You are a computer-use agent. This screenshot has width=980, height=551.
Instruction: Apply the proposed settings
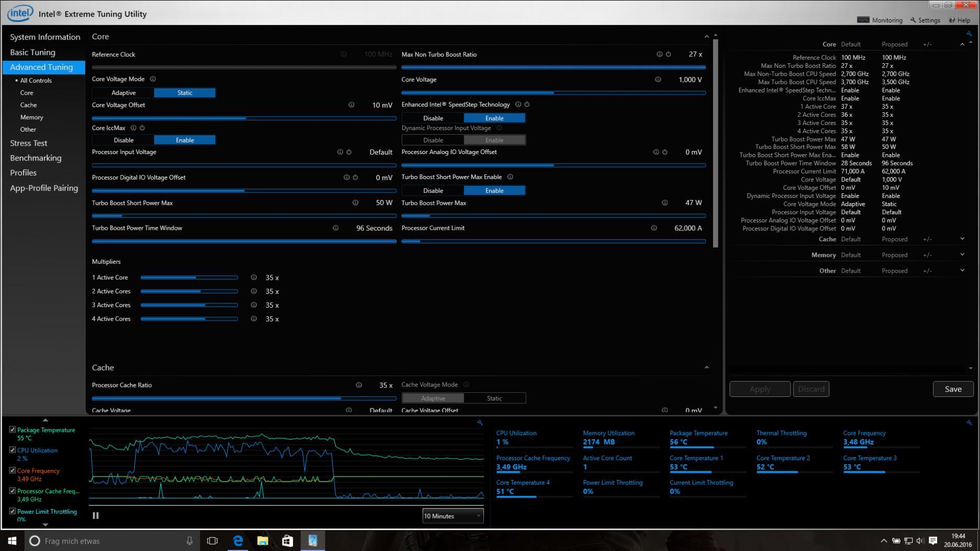click(x=760, y=389)
